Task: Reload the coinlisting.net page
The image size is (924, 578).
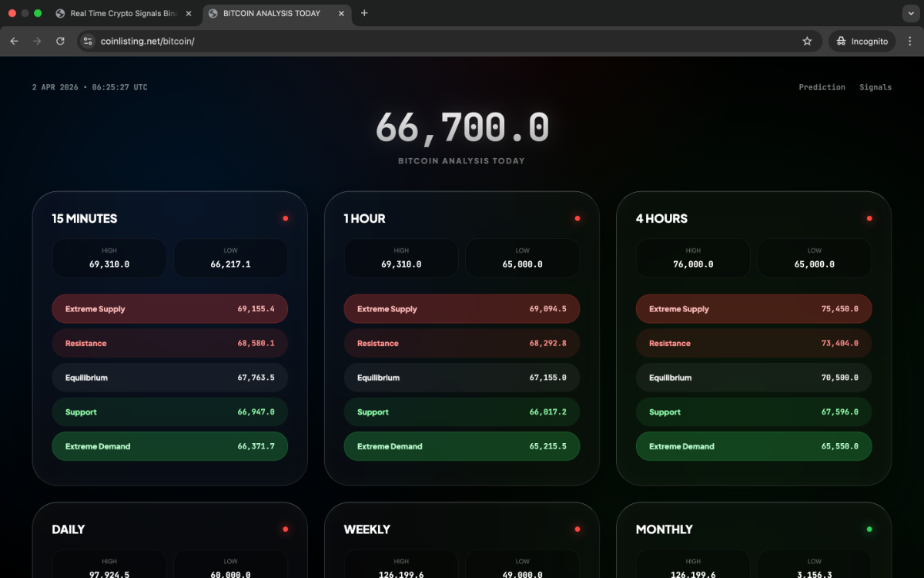Action: (x=60, y=41)
